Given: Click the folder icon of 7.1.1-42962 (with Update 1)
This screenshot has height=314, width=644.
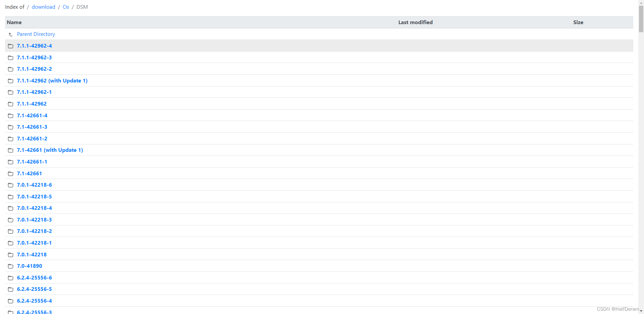Looking at the screenshot, I should (x=10, y=81).
